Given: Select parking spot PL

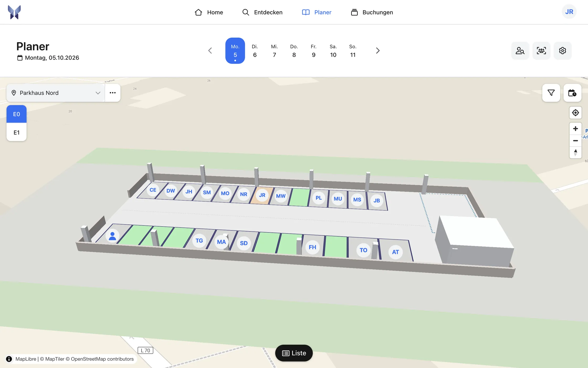Looking at the screenshot, I should (x=319, y=198).
